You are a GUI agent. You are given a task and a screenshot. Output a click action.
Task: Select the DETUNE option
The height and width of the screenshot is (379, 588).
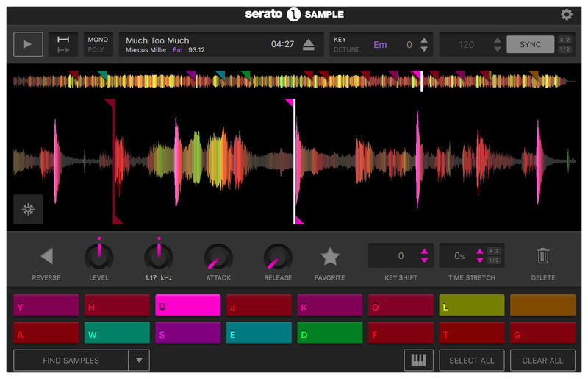tap(346, 49)
